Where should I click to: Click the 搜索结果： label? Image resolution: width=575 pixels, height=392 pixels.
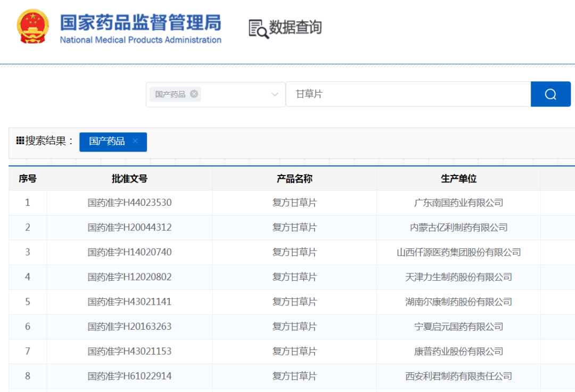click(x=49, y=140)
